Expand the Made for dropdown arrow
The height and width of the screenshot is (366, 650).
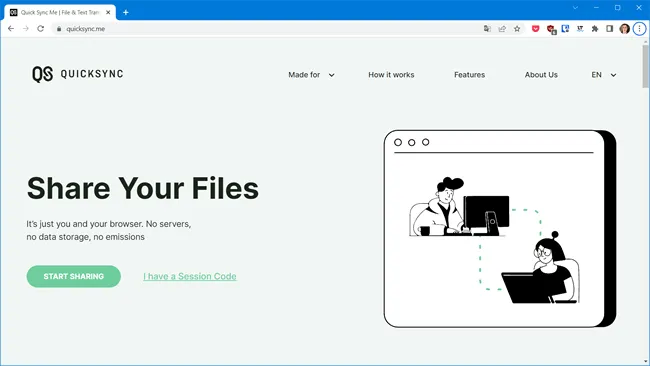pos(332,75)
